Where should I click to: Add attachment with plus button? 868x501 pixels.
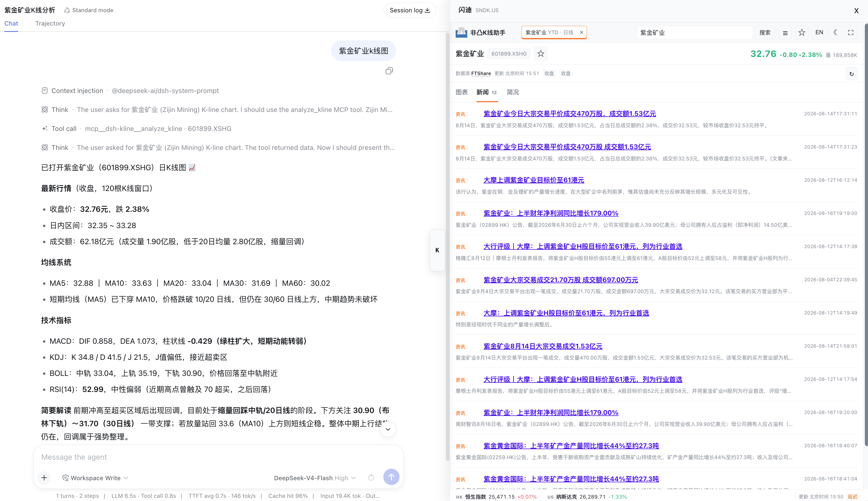pos(44,478)
